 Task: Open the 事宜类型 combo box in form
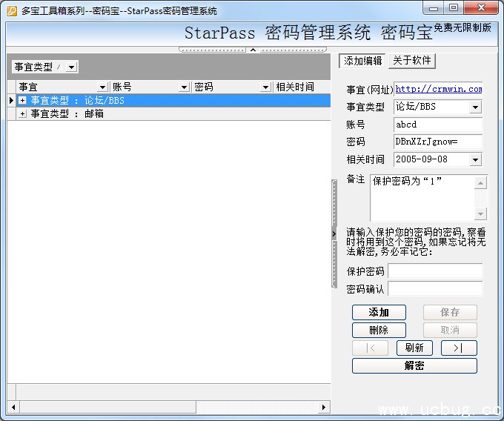[x=475, y=107]
